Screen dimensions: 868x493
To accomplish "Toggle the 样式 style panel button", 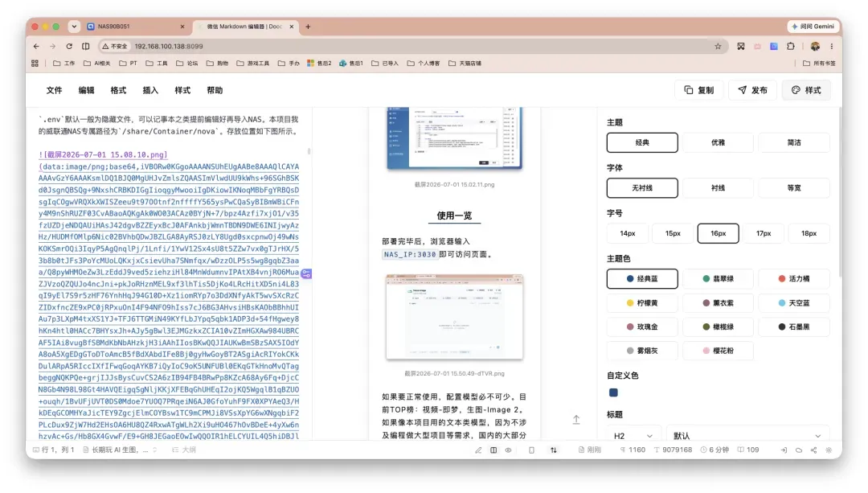I will click(806, 90).
